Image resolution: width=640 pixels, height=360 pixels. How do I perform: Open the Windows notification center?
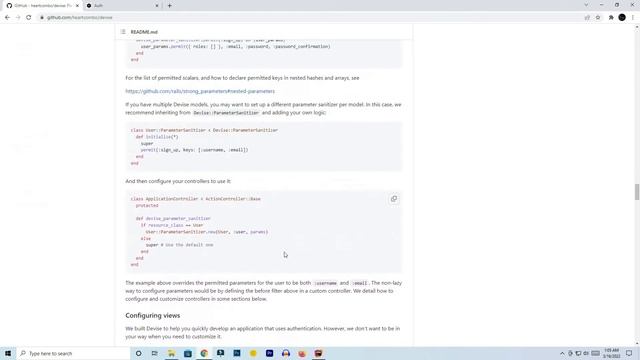coord(629,353)
